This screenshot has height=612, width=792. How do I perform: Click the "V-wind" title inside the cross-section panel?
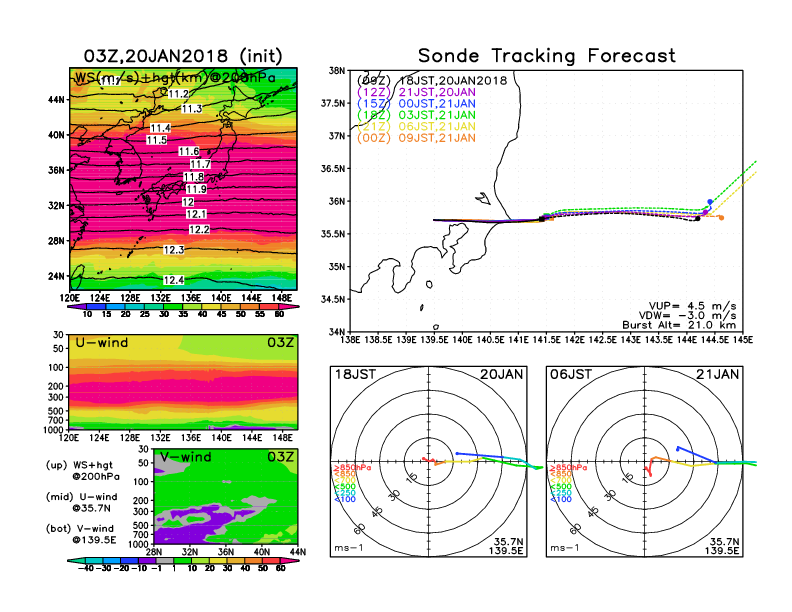click(x=186, y=457)
